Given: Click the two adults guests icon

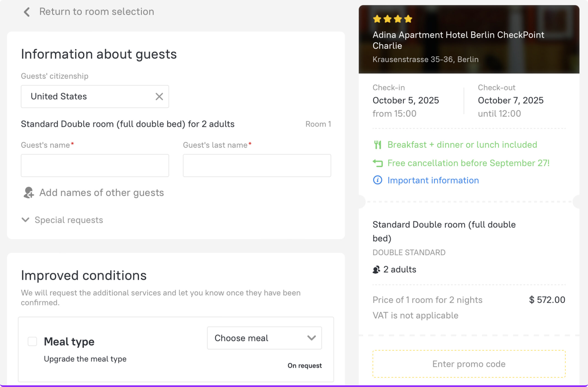Looking at the screenshot, I should 376,270.
